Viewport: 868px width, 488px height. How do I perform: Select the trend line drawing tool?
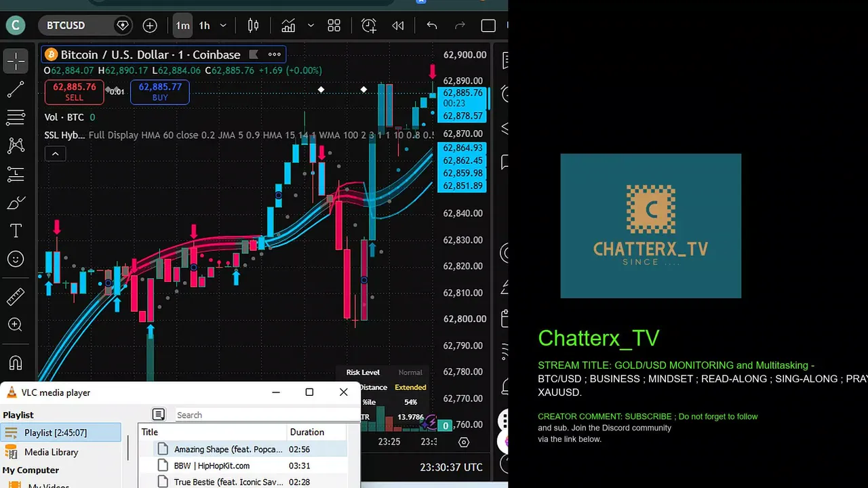(x=16, y=89)
